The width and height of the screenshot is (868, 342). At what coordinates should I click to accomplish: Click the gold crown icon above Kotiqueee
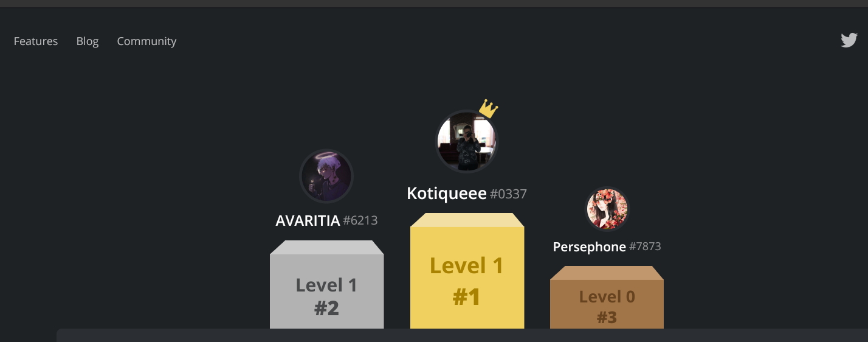488,109
